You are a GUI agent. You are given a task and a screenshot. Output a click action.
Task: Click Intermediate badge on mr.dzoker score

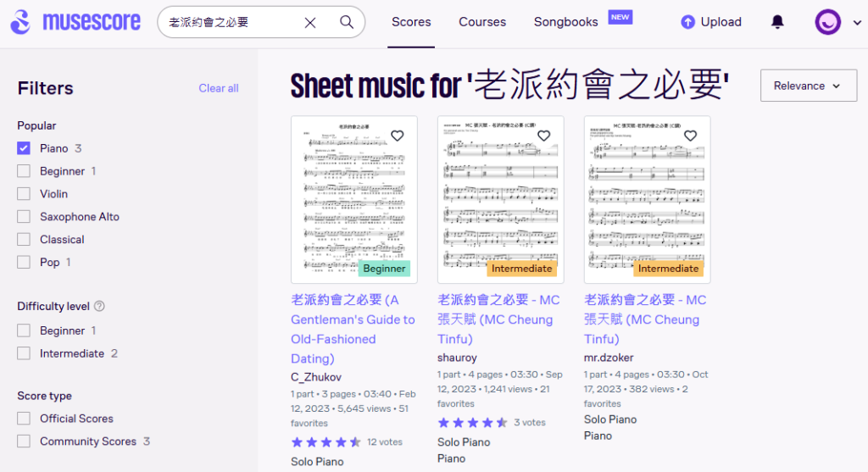click(x=668, y=269)
